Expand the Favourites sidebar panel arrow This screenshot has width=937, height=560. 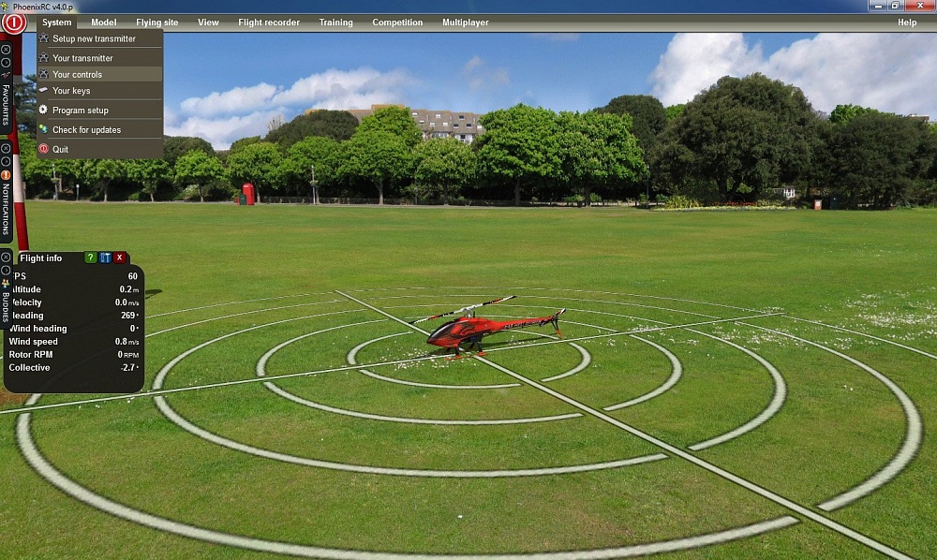pos(6,62)
